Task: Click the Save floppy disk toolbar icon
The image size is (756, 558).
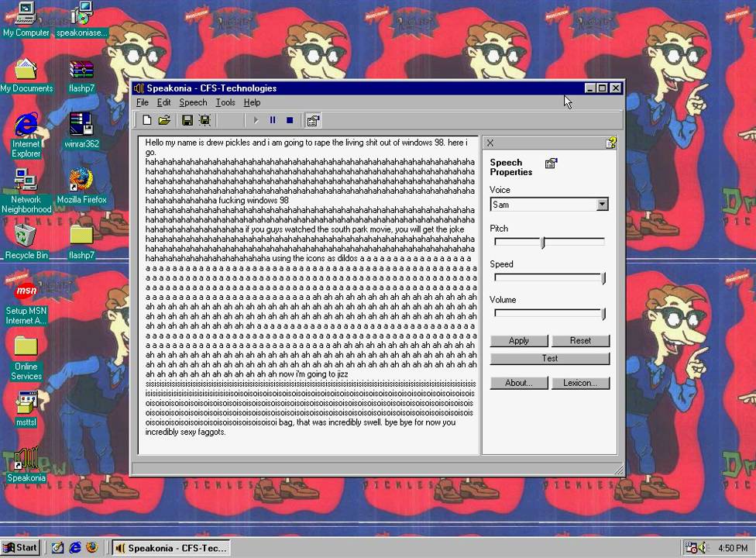Action: [x=187, y=120]
